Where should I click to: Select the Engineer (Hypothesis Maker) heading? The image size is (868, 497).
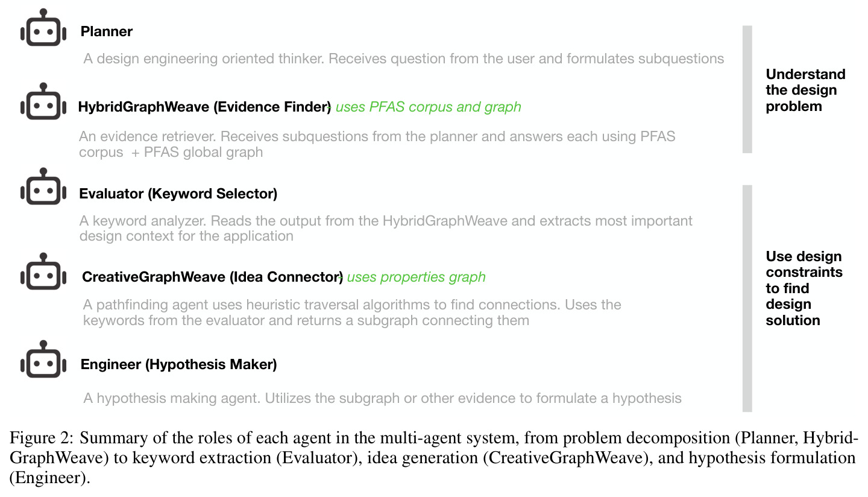point(179,365)
